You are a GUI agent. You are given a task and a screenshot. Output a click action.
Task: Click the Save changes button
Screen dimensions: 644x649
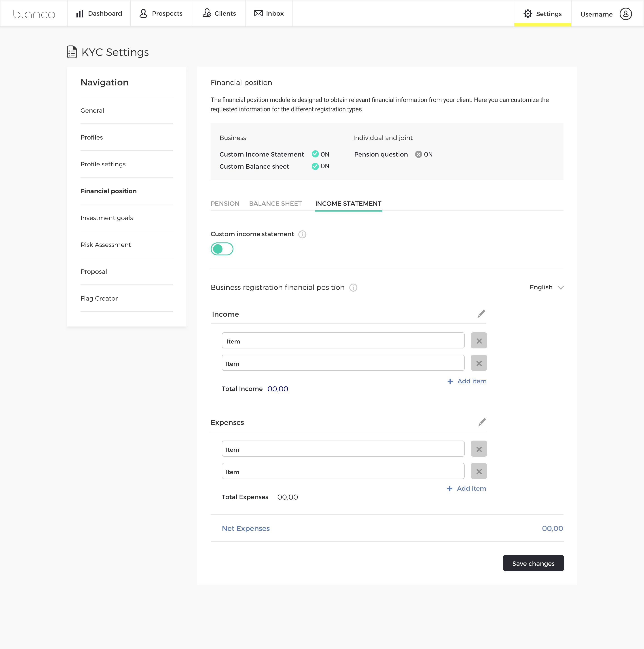pos(533,563)
